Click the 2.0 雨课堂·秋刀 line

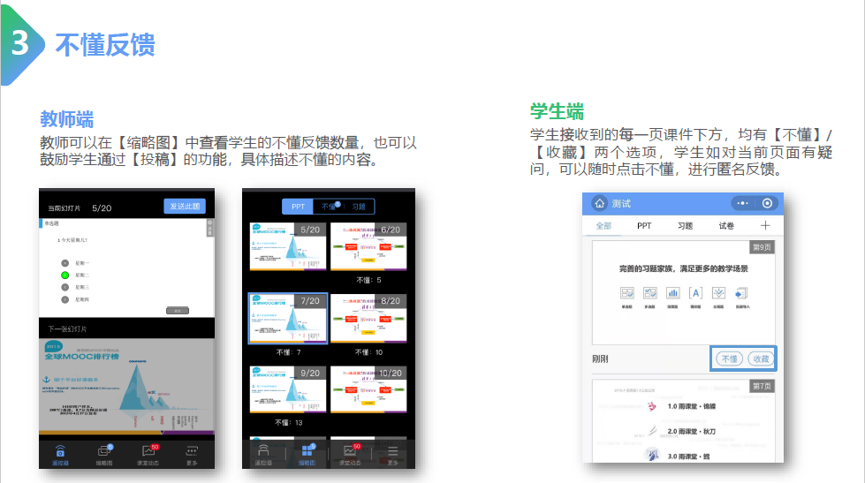(x=691, y=431)
